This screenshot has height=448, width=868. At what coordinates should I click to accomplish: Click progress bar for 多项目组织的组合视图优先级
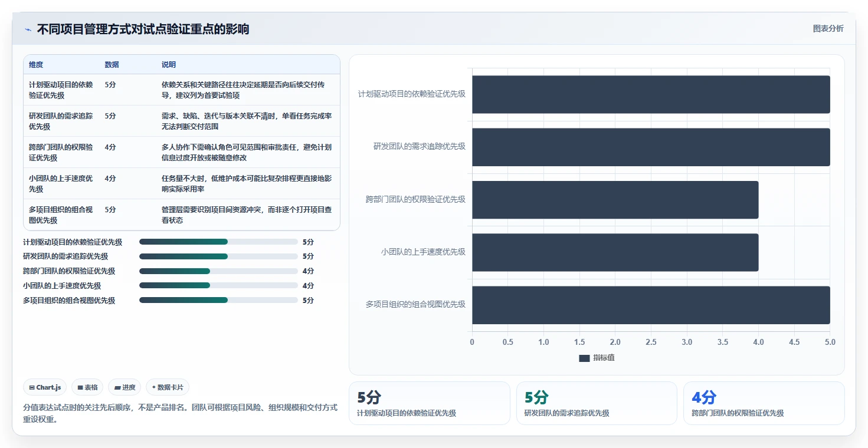(x=218, y=300)
